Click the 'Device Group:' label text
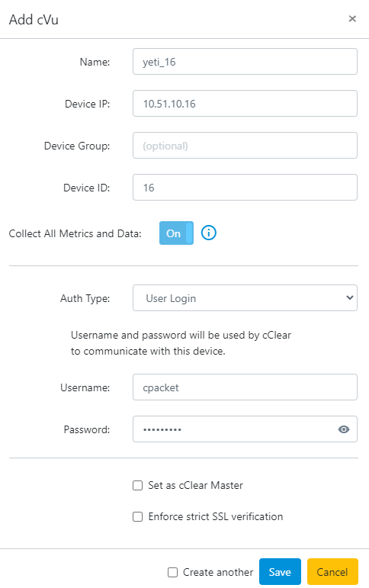This screenshot has width=369, height=588. pyautogui.click(x=77, y=146)
